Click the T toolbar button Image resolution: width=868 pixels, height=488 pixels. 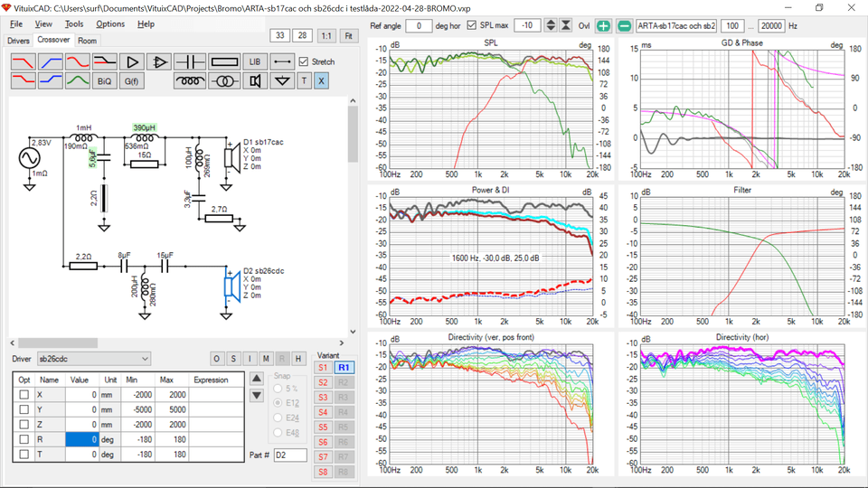[x=304, y=80]
